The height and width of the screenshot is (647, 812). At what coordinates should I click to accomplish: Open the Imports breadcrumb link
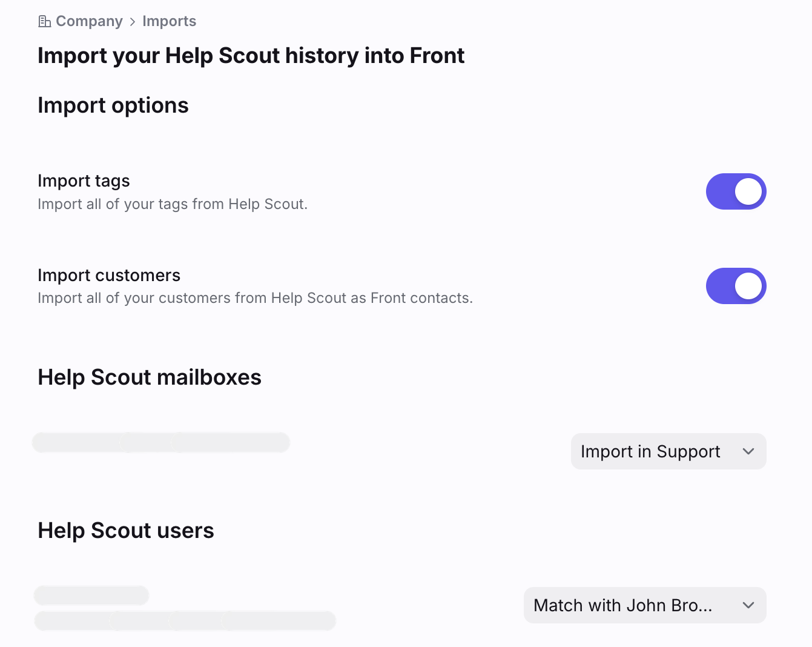(169, 21)
